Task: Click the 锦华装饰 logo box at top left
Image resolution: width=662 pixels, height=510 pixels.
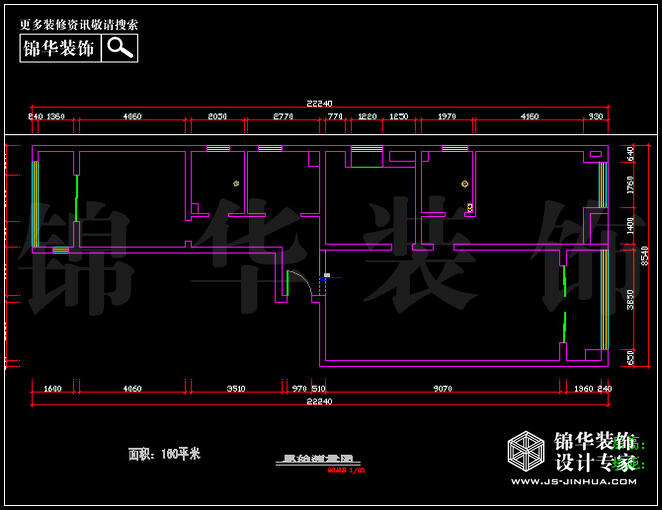Action: (x=60, y=48)
